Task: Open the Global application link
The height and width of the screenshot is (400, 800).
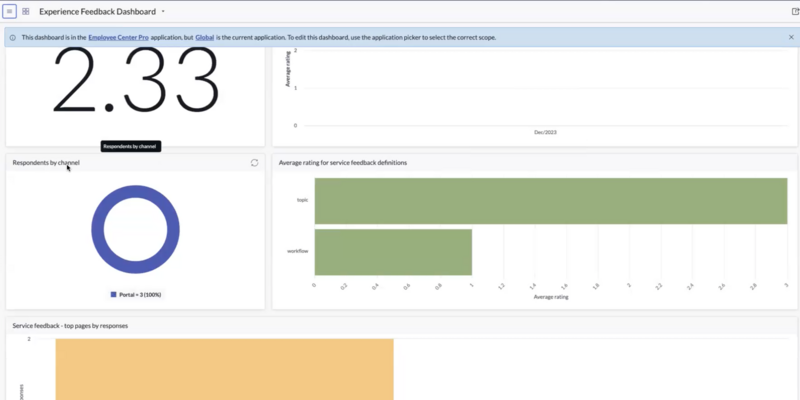Action: click(x=205, y=37)
